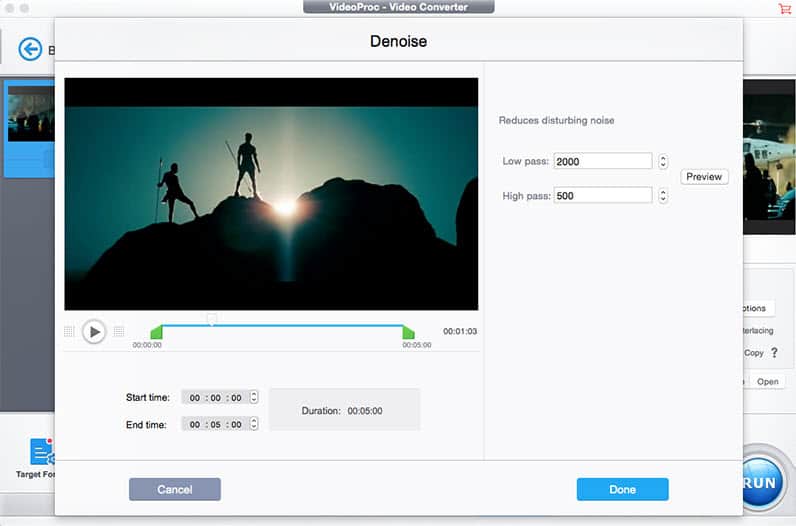Click the Open button in main window
The image size is (796, 526).
point(768,382)
